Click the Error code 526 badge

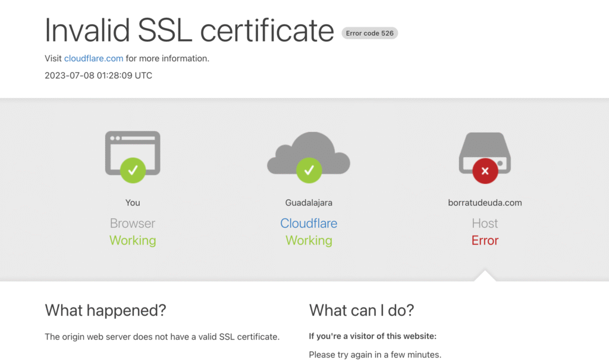(x=369, y=33)
